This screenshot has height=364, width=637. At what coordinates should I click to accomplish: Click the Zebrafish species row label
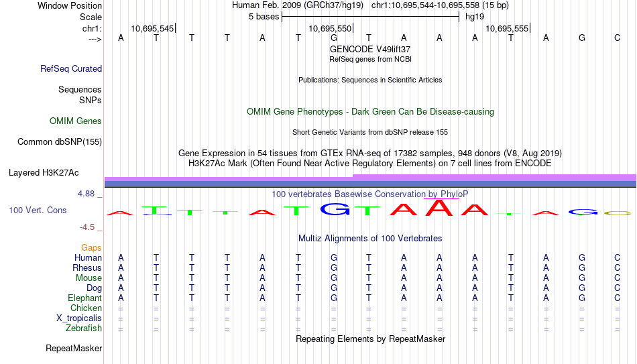tap(84, 328)
